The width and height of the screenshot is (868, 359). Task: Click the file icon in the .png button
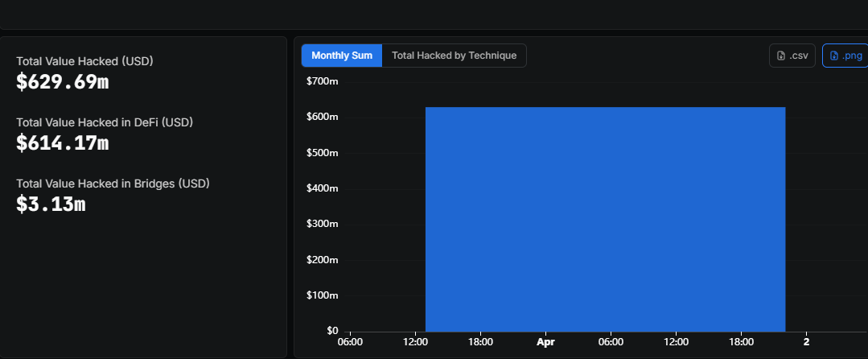(834, 56)
